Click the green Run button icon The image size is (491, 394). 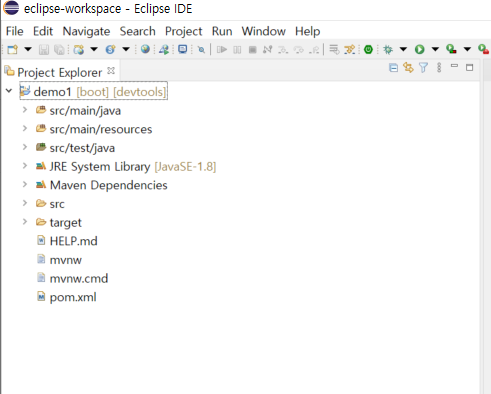click(x=420, y=50)
